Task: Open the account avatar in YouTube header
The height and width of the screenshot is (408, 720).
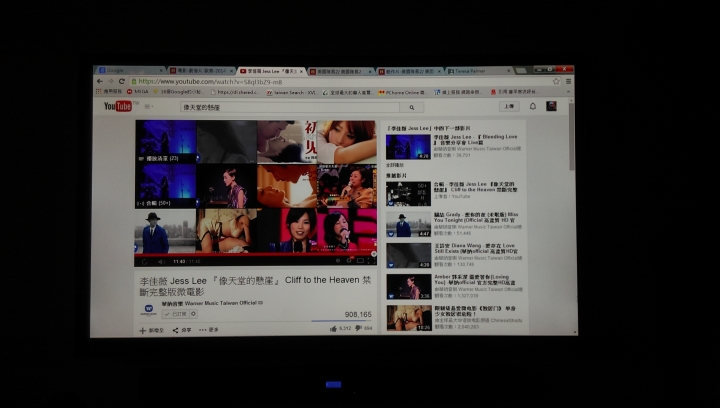Action: [551, 106]
